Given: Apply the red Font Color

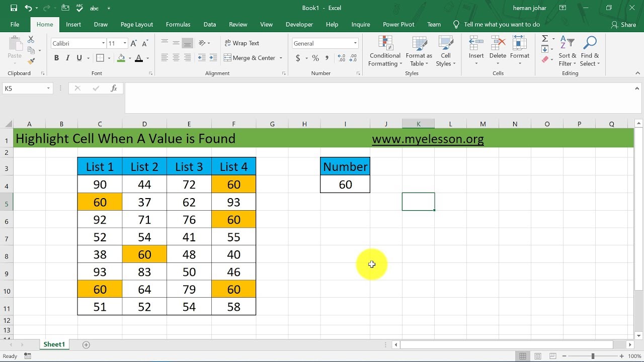Looking at the screenshot, I should [x=139, y=58].
